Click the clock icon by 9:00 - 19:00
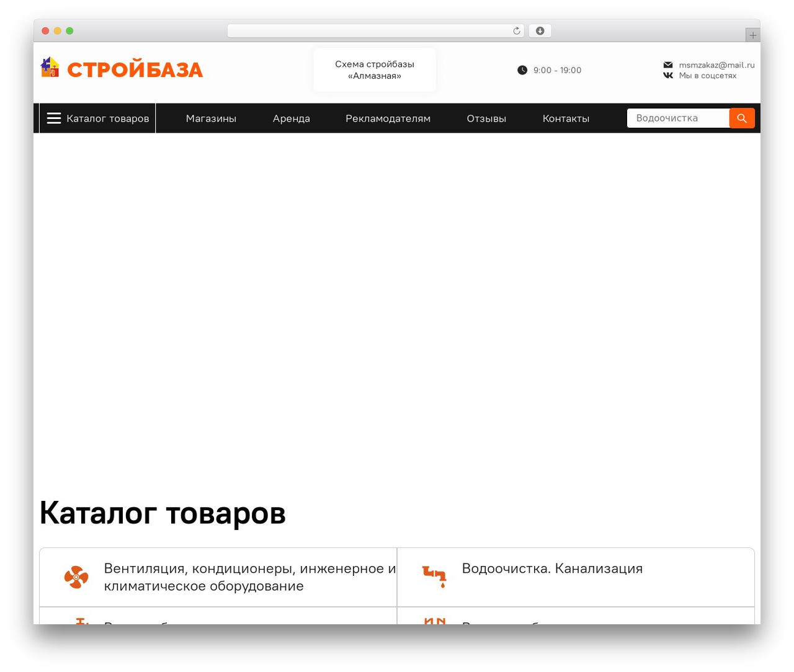This screenshot has height=672, width=794. [x=522, y=70]
